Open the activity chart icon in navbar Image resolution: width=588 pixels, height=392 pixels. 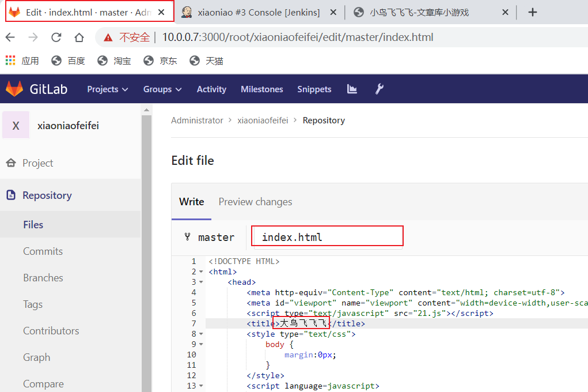(x=352, y=89)
